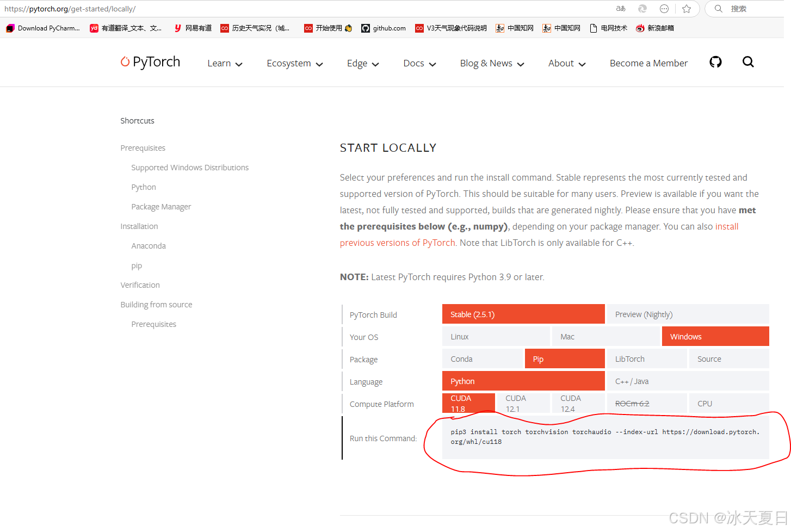Open the Anaconda installation section

pyautogui.click(x=149, y=245)
